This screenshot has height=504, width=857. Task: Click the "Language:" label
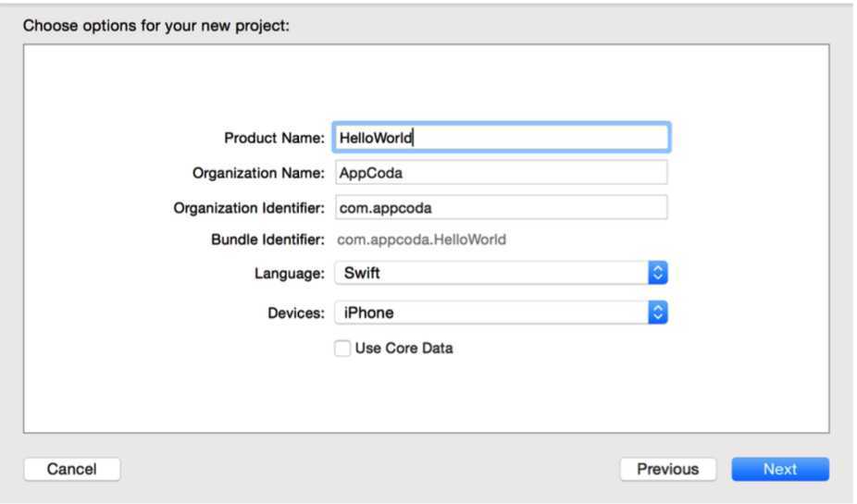pos(289,274)
